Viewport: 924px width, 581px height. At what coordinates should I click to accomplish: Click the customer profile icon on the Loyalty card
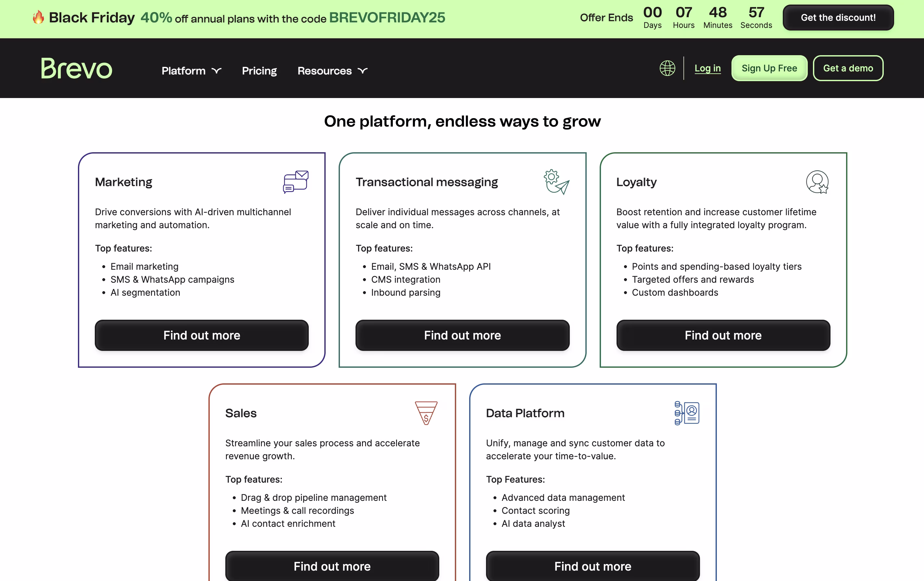point(817,182)
